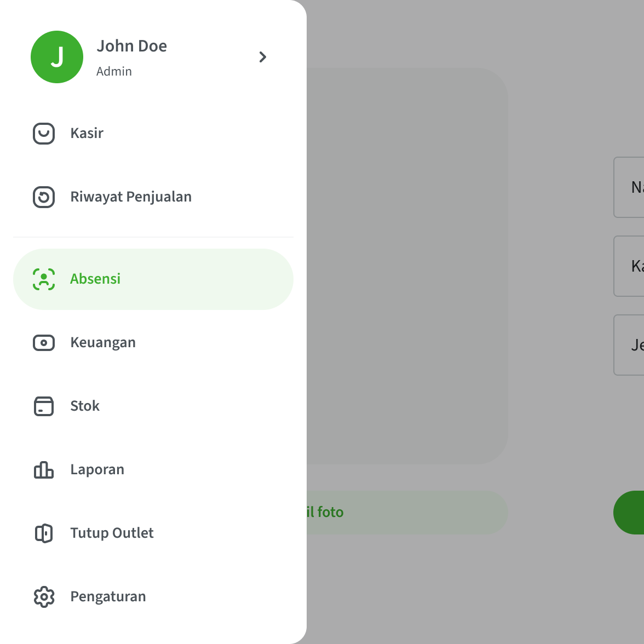The image size is (644, 644).
Task: Click the Absensi face scan icon
Action: [44, 279]
